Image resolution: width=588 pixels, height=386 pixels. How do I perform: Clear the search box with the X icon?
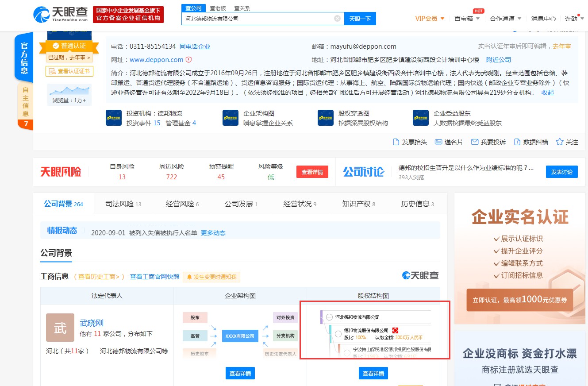337,19
